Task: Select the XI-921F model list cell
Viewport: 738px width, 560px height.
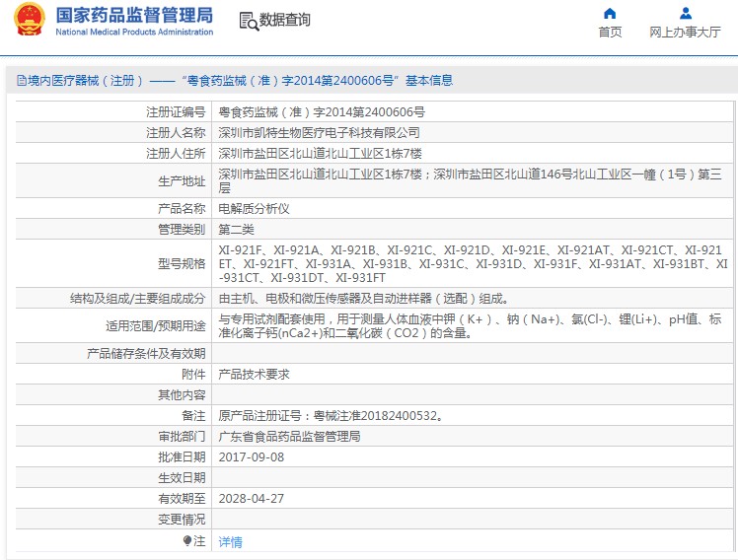Action: (473, 263)
